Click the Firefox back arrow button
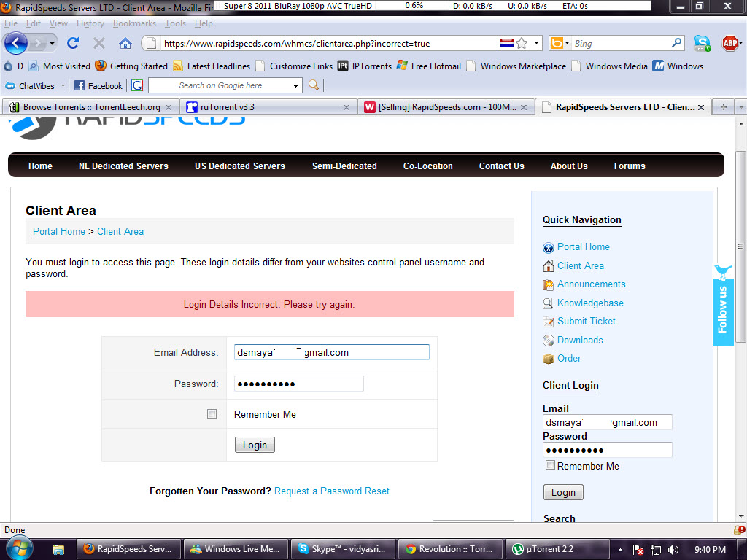The image size is (747, 560). [16, 43]
